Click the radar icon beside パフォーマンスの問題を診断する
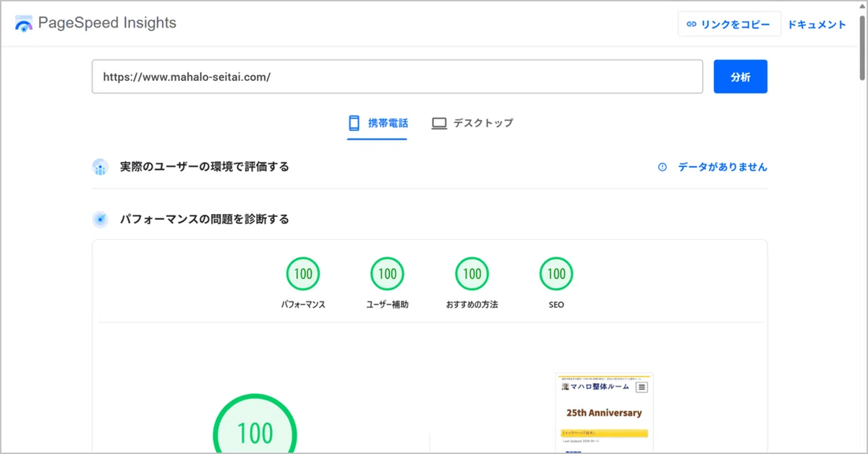 tap(101, 219)
